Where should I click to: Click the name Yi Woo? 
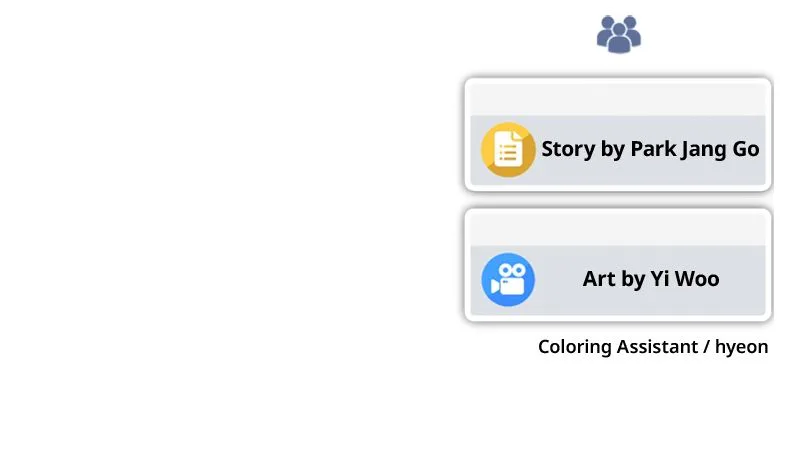[685, 279]
